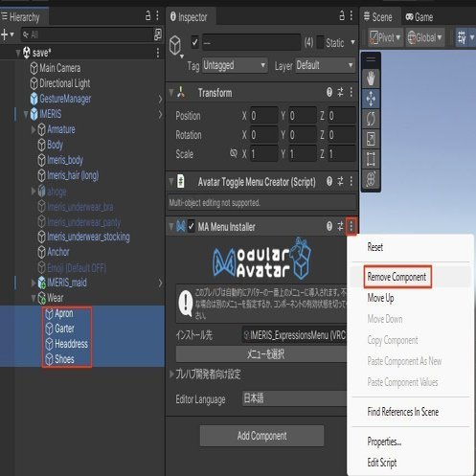Open the save scene three-dot options
476x476 pixels.
[158, 53]
